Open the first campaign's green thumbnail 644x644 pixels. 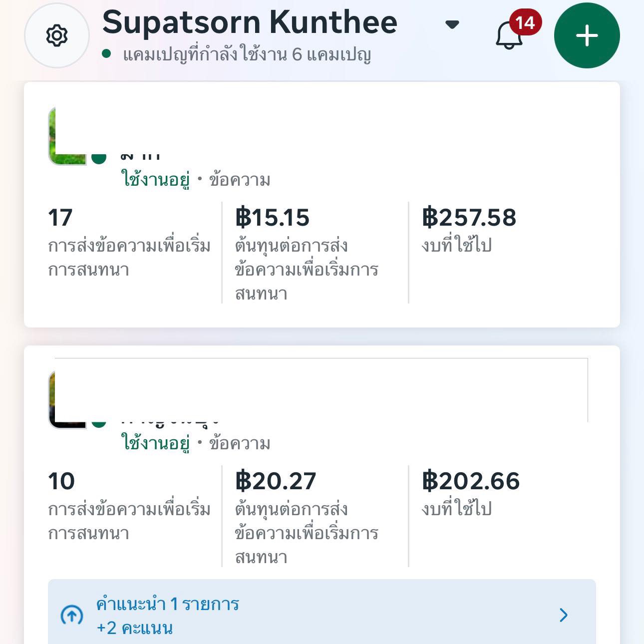(66, 136)
